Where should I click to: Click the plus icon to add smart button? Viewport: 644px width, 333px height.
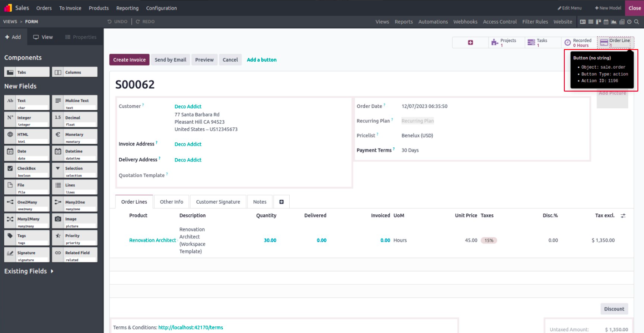point(470,42)
